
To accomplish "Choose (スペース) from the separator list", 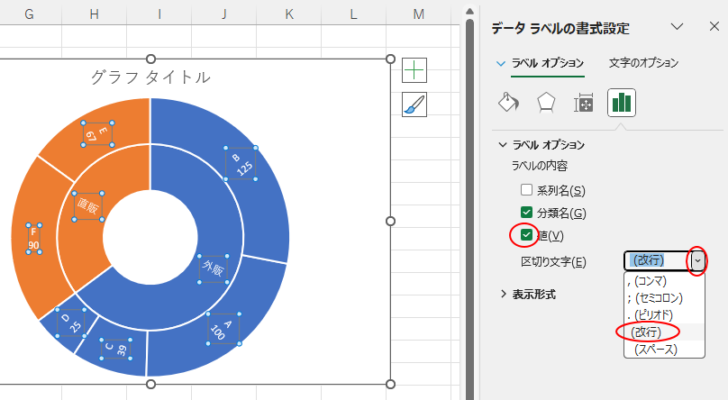I will [654, 349].
